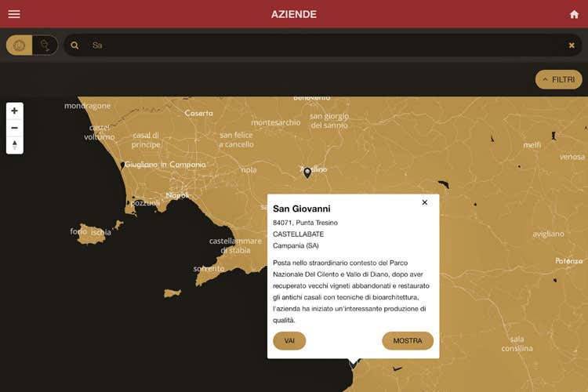Click the 'sala consilina' map label

517,343
